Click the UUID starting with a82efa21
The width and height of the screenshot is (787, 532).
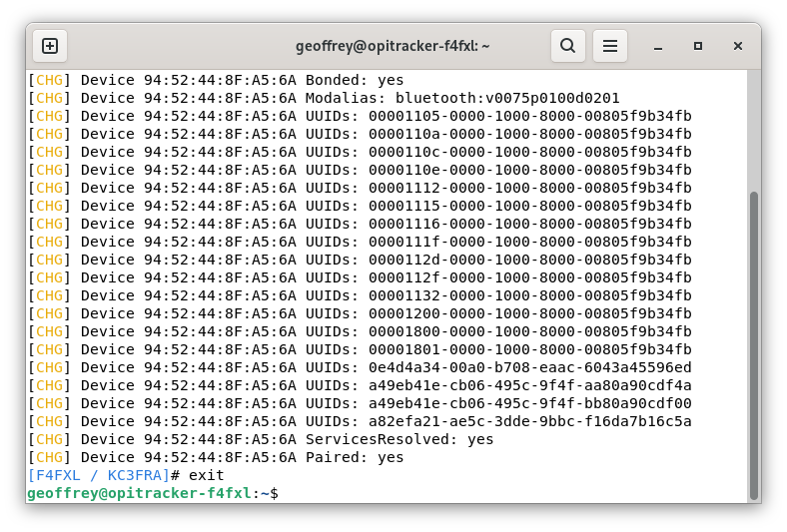[x=529, y=421]
